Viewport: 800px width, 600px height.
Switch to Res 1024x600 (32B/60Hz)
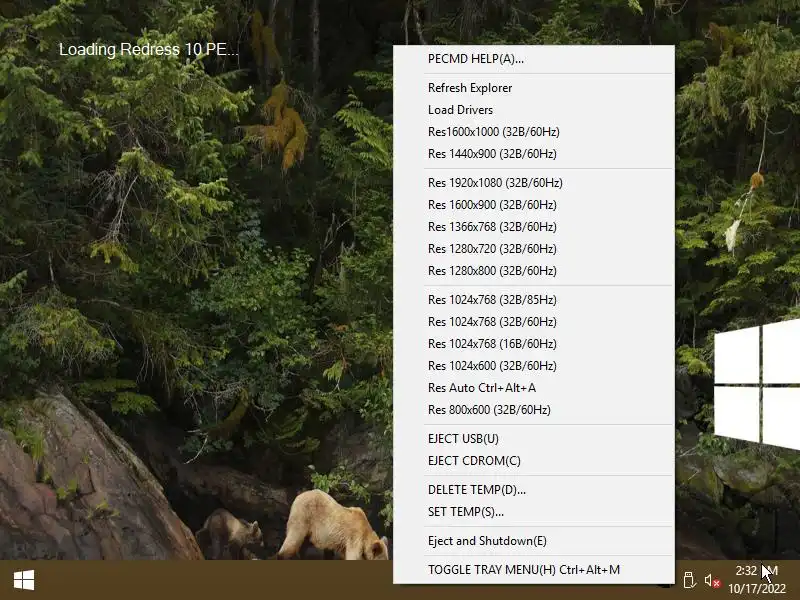534,365
